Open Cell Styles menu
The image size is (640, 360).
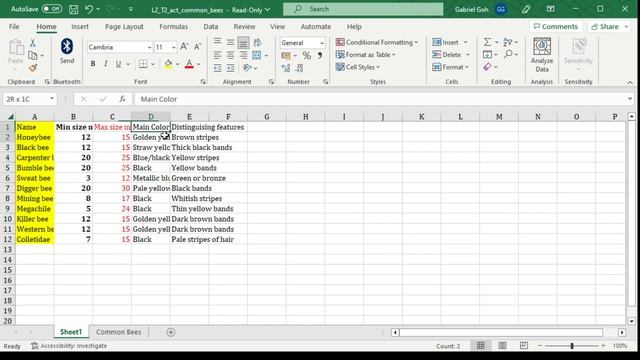358,67
